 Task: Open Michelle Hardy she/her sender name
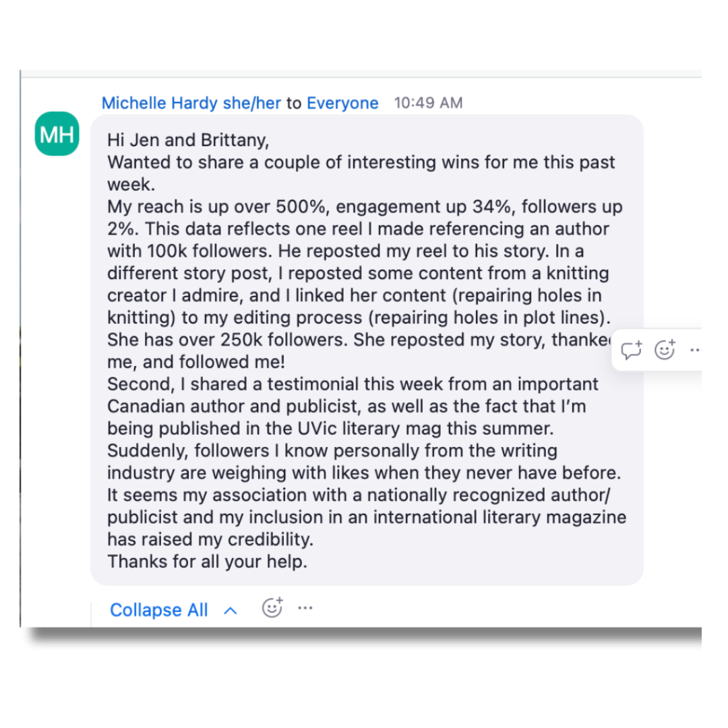[x=191, y=103]
